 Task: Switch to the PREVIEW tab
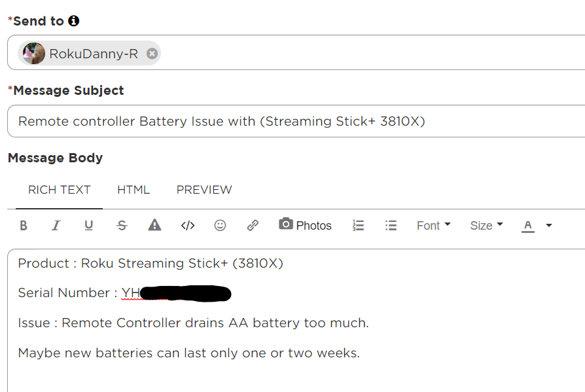point(204,190)
